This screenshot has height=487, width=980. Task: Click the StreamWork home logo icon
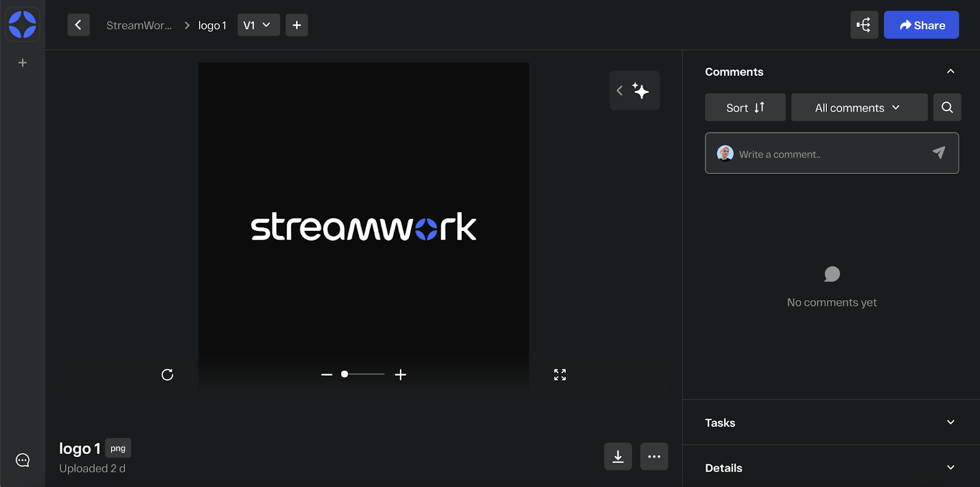click(23, 25)
